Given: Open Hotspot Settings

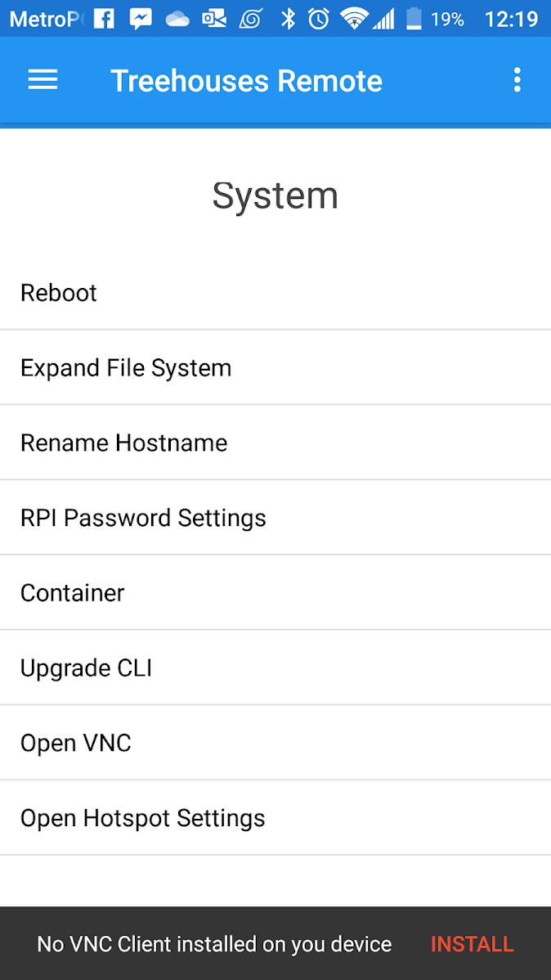Looking at the screenshot, I should pos(275,817).
